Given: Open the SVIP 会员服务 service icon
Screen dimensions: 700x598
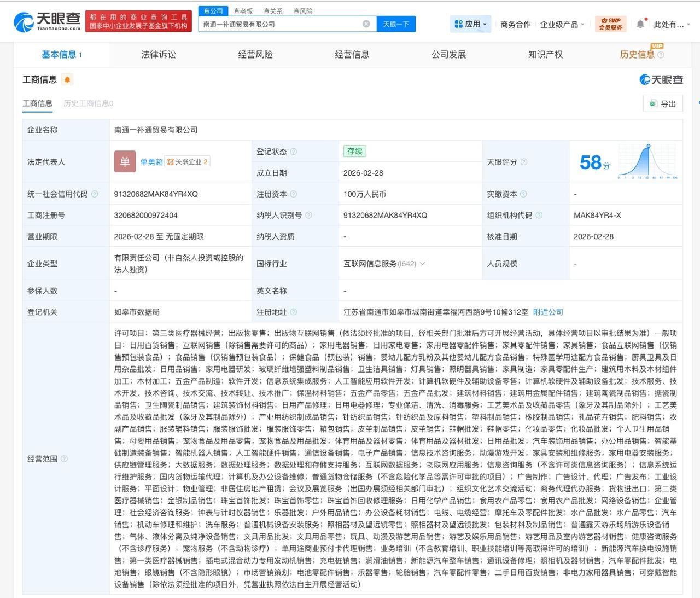Looking at the screenshot, I should pos(610,24).
